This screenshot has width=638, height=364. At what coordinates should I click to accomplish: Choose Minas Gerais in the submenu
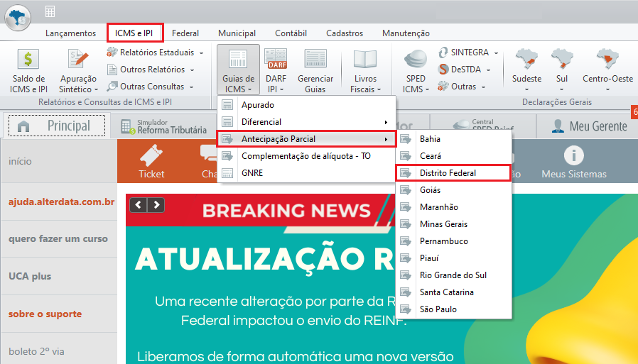click(x=454, y=224)
